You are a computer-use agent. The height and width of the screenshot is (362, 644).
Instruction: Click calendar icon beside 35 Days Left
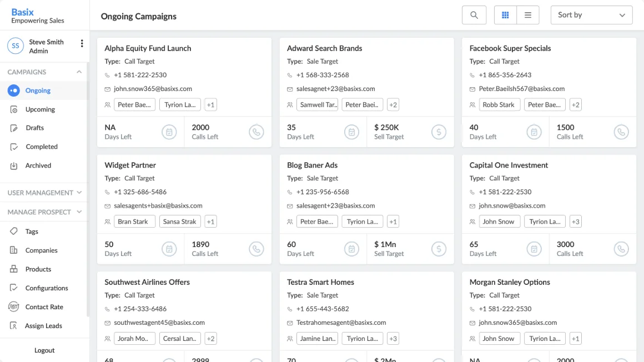coord(351,132)
